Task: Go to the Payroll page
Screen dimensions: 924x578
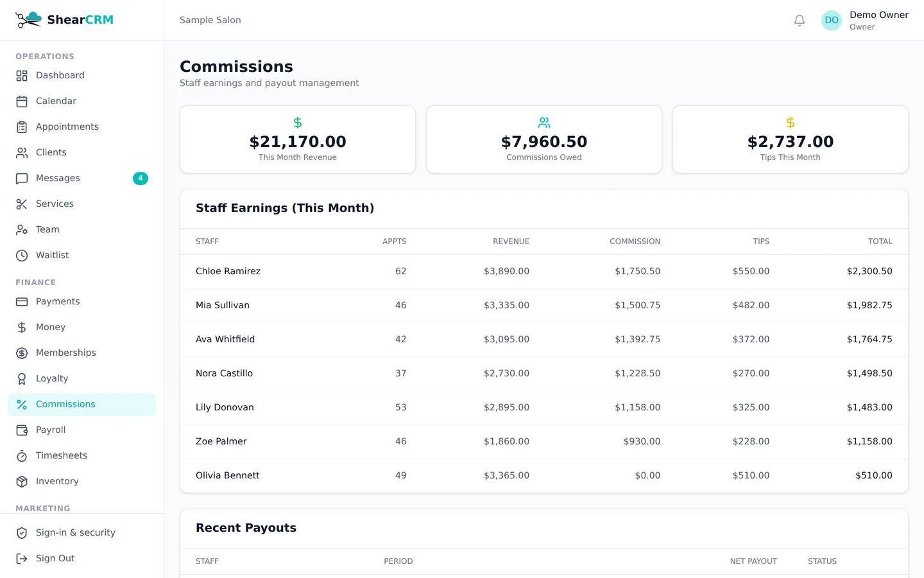Action: 81,430
